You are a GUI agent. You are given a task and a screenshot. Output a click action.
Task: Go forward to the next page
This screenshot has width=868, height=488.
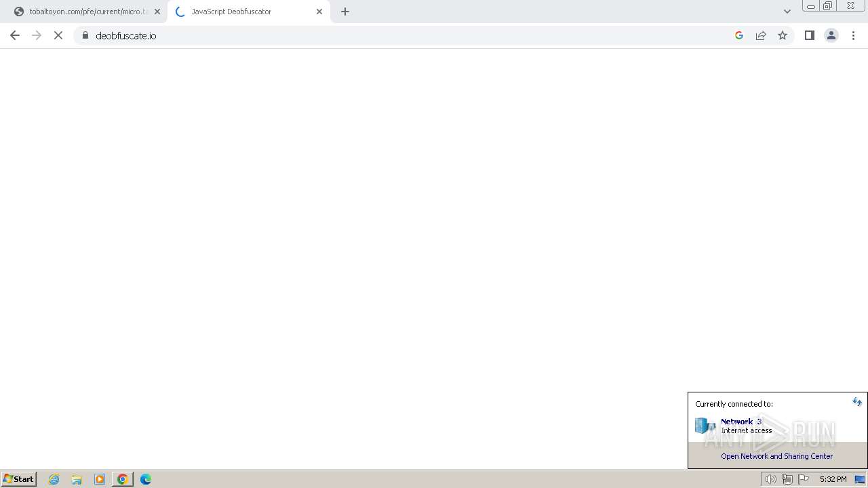click(37, 35)
